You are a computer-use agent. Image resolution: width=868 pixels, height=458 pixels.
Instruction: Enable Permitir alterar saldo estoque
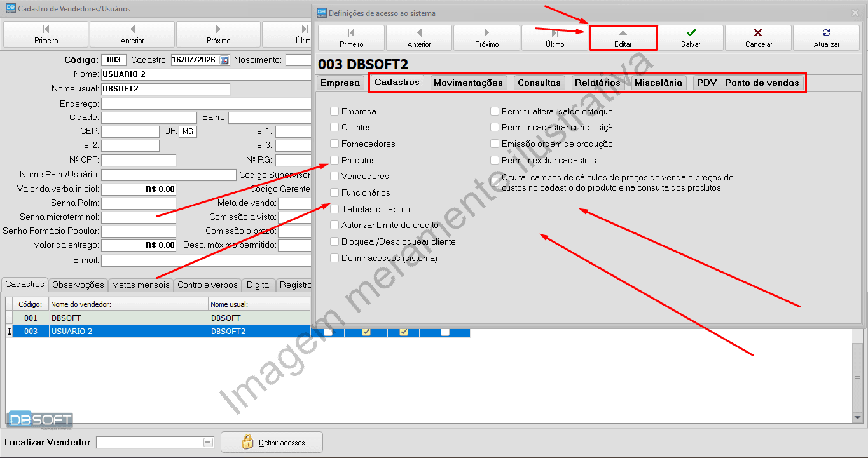tap(495, 111)
